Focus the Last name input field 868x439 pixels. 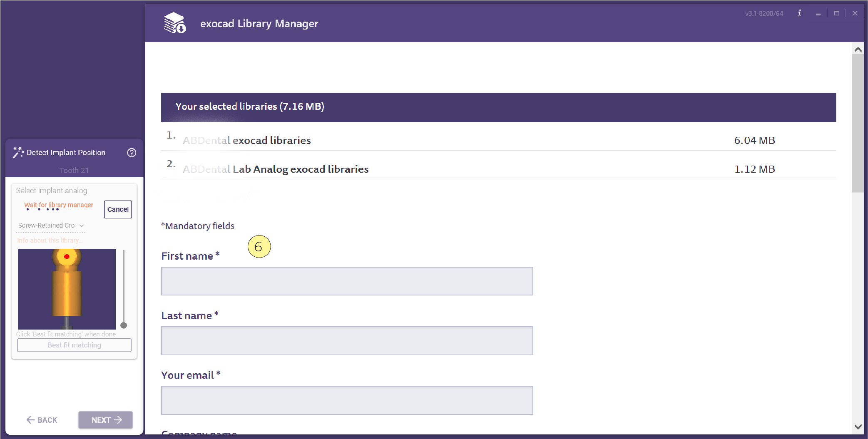click(347, 341)
